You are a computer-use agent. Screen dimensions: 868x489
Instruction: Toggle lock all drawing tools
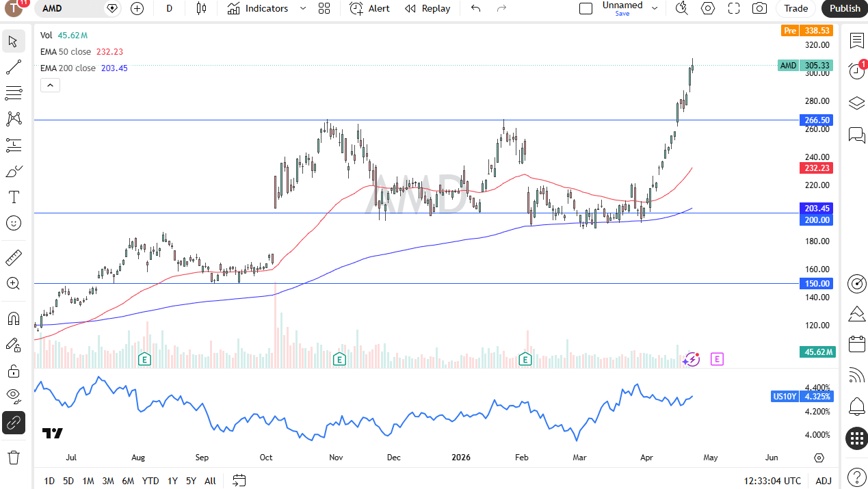coord(14,371)
